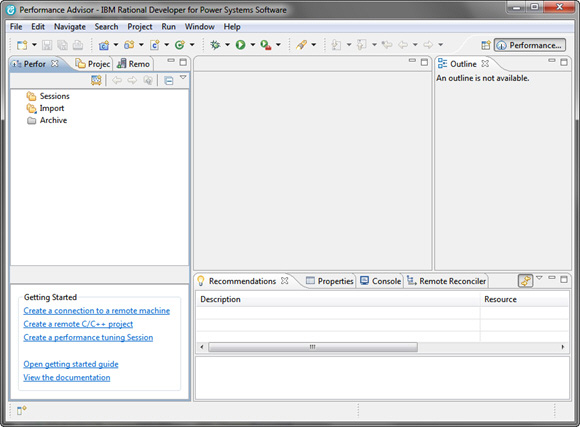Click Collapse All in Performance view

[x=169, y=80]
